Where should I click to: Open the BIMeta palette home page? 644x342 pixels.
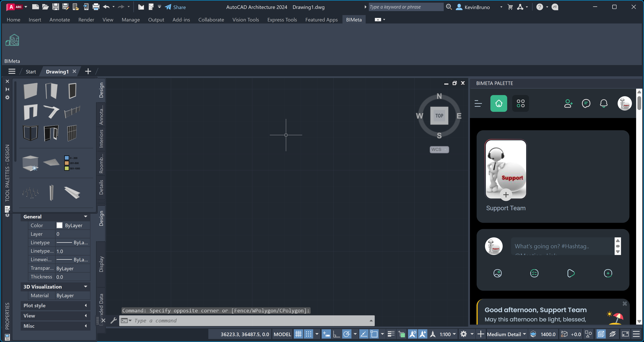[499, 103]
